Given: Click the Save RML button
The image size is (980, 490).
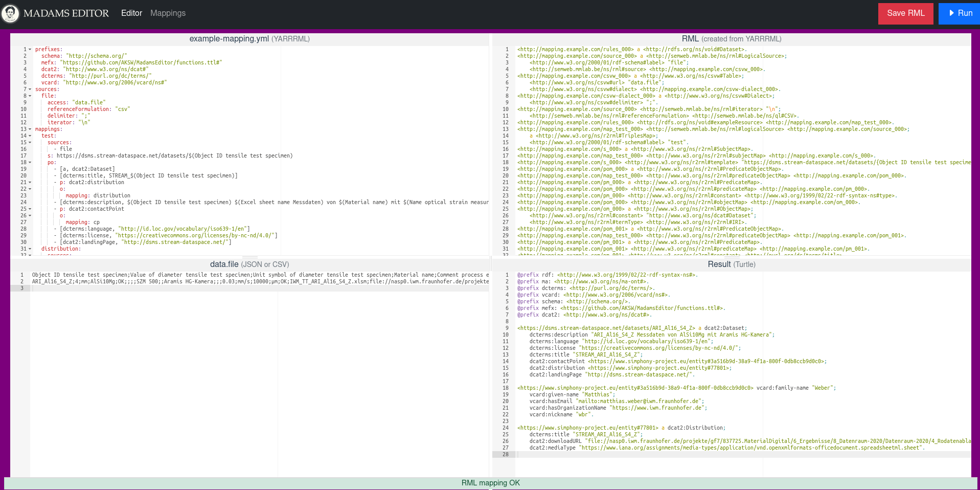Looking at the screenshot, I should click(x=905, y=13).
